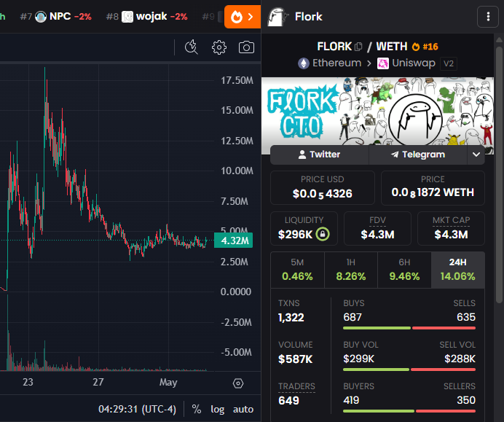The width and height of the screenshot is (504, 422).
Task: Click the right panel vertical scrollbar
Action: coord(499,176)
